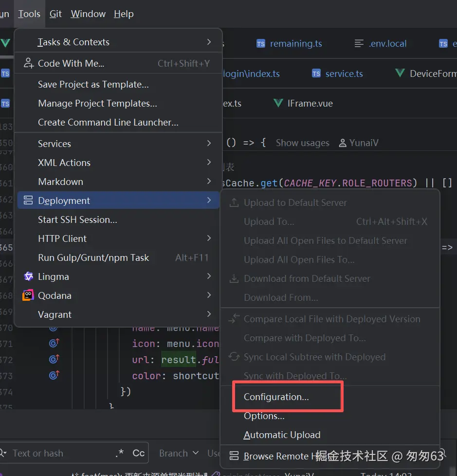457x476 pixels.
Task: Expand the HTTP Client submenu arrow
Action: [x=209, y=238]
